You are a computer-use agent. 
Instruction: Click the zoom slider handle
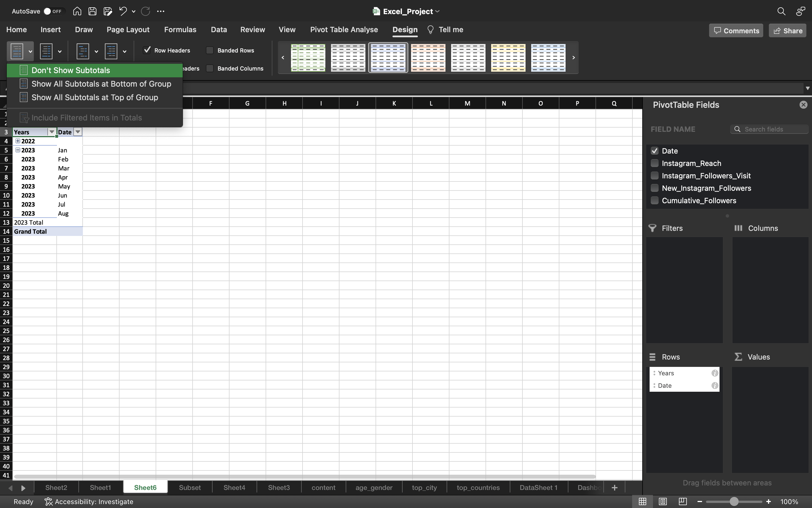coord(734,501)
